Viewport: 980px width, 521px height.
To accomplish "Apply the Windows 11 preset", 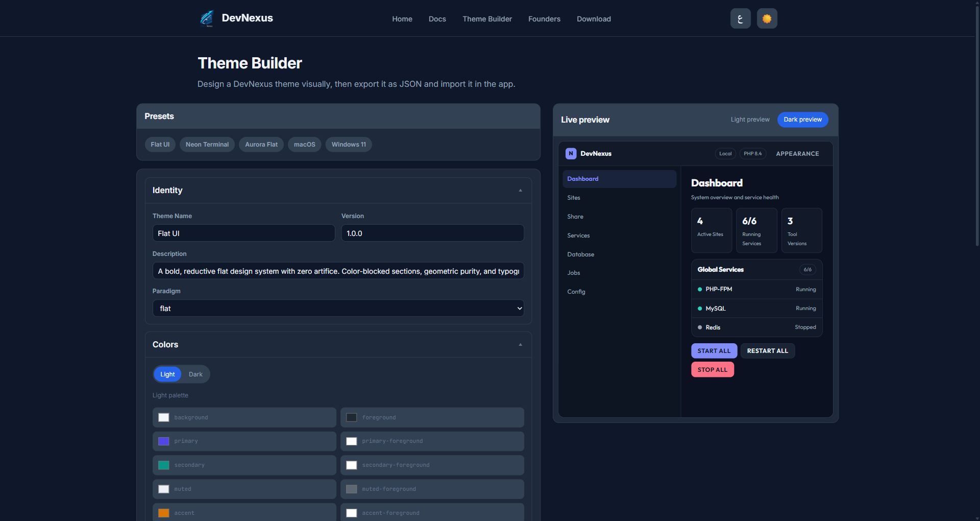I will click(x=349, y=145).
